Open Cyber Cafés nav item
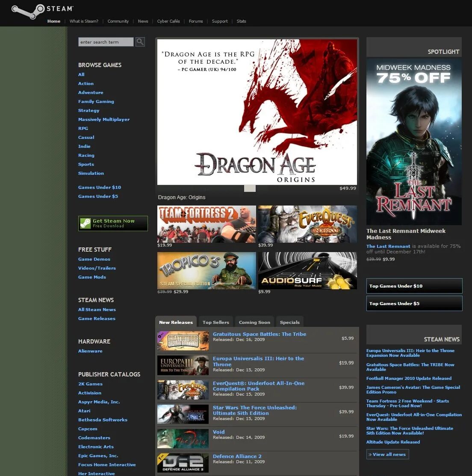The width and height of the screenshot is (472, 476). click(168, 21)
